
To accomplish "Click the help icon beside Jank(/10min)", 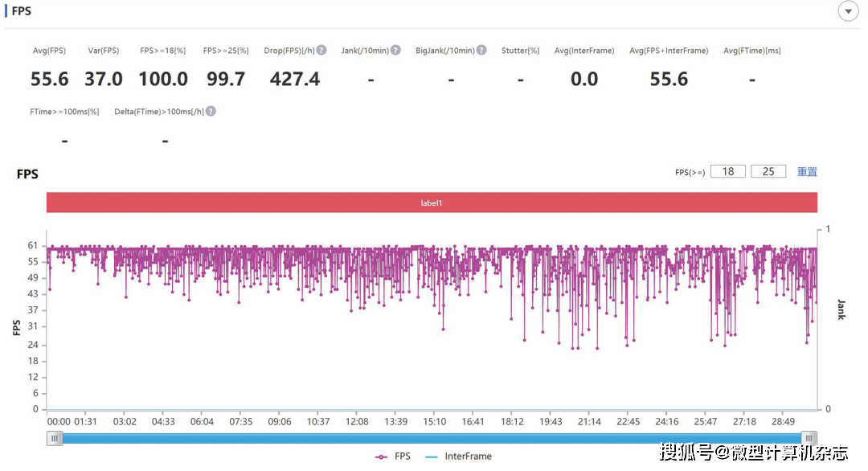I will pyautogui.click(x=395, y=51).
